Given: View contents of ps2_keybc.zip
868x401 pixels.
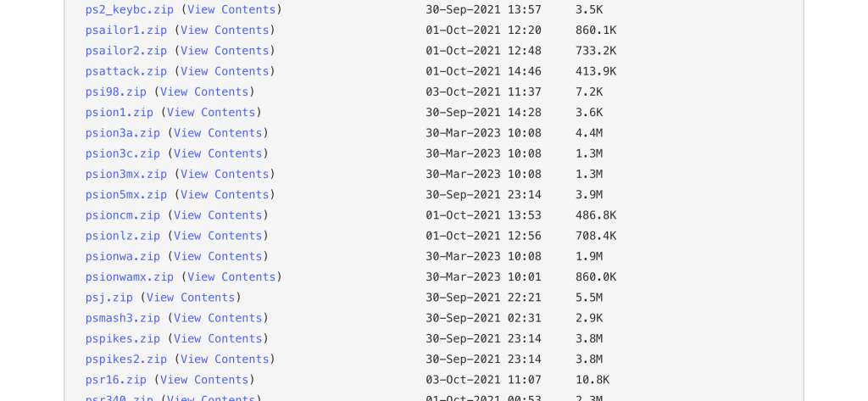Looking at the screenshot, I should [231, 9].
